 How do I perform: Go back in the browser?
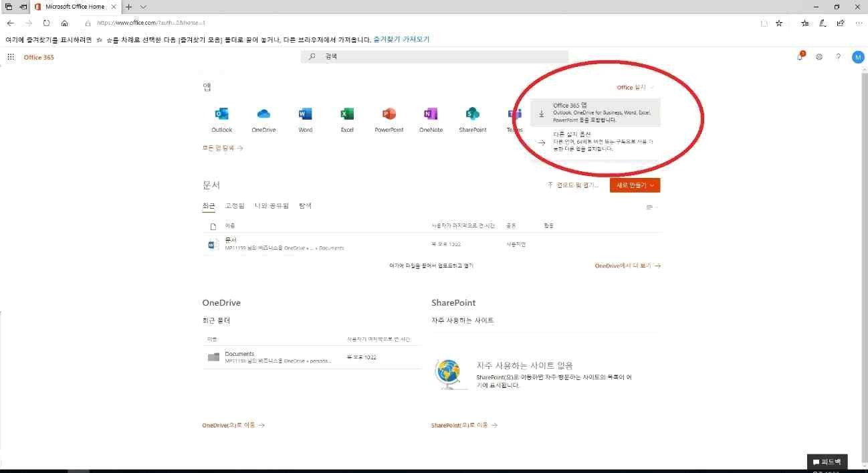pyautogui.click(x=10, y=23)
